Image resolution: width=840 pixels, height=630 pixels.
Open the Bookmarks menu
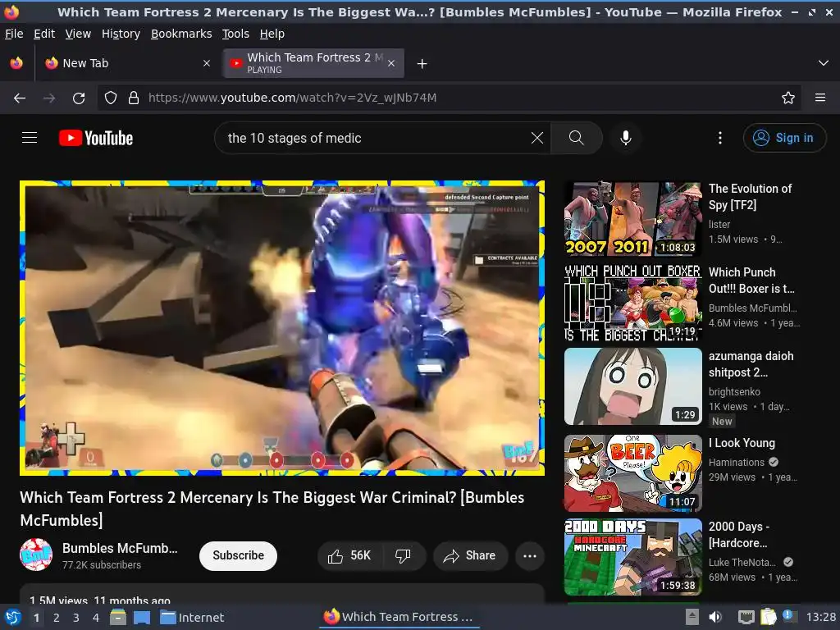point(181,34)
